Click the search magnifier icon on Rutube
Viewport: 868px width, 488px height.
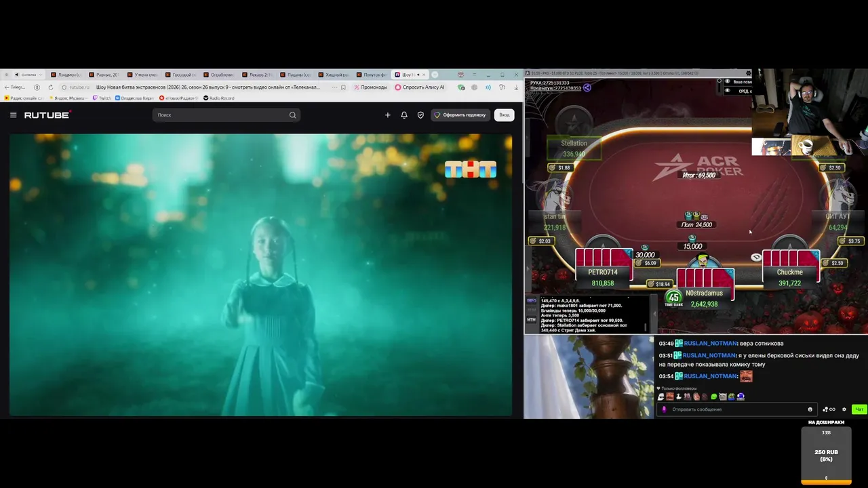point(292,115)
